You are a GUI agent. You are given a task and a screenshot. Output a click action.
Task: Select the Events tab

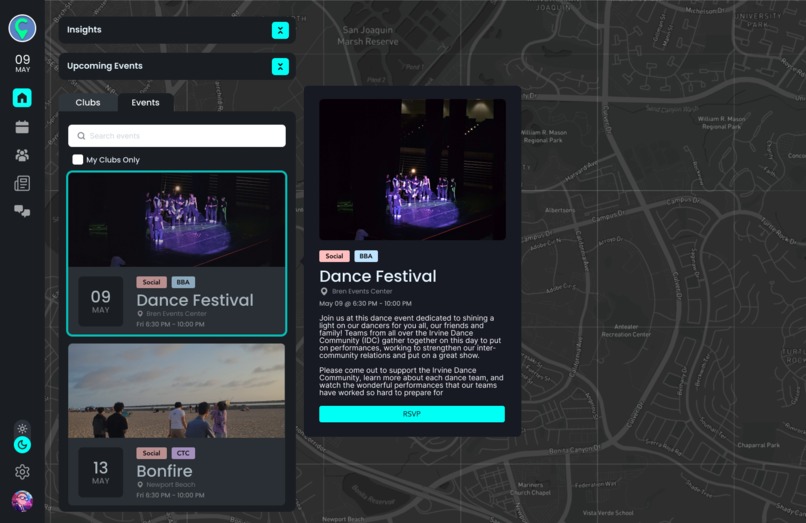145,102
